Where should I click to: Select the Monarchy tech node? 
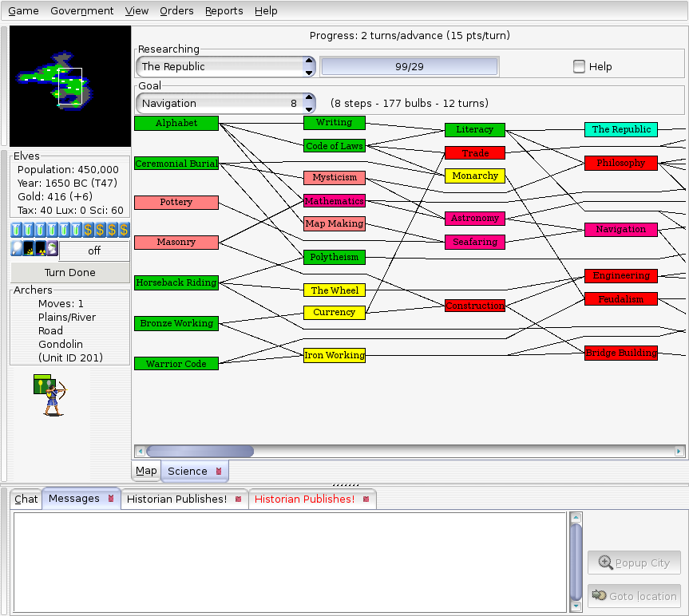click(475, 176)
